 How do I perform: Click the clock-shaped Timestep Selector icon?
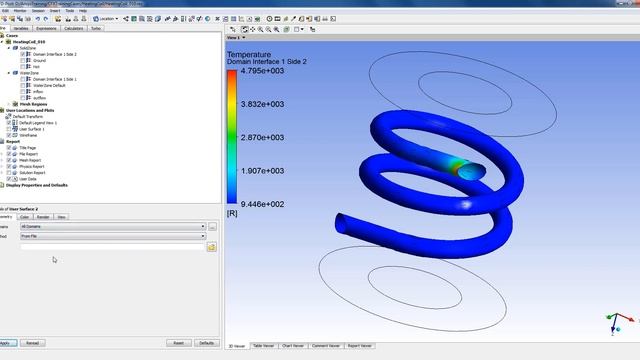pos(269,19)
